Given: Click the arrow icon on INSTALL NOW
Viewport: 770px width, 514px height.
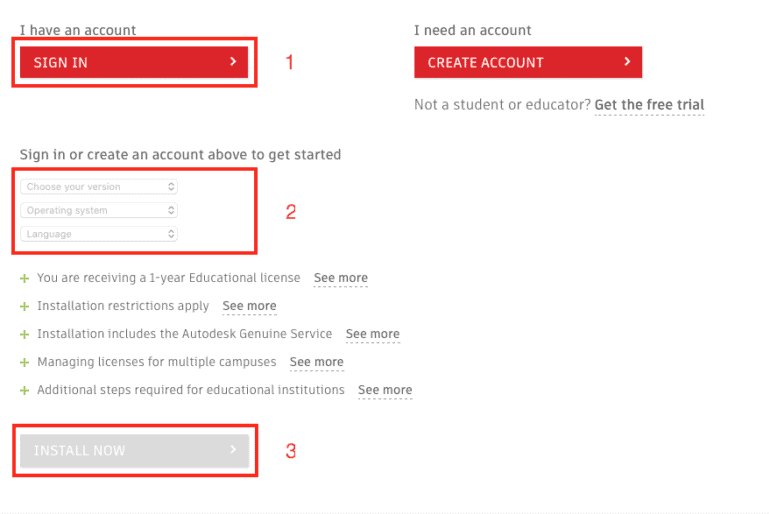Looking at the screenshot, I should 233,449.
